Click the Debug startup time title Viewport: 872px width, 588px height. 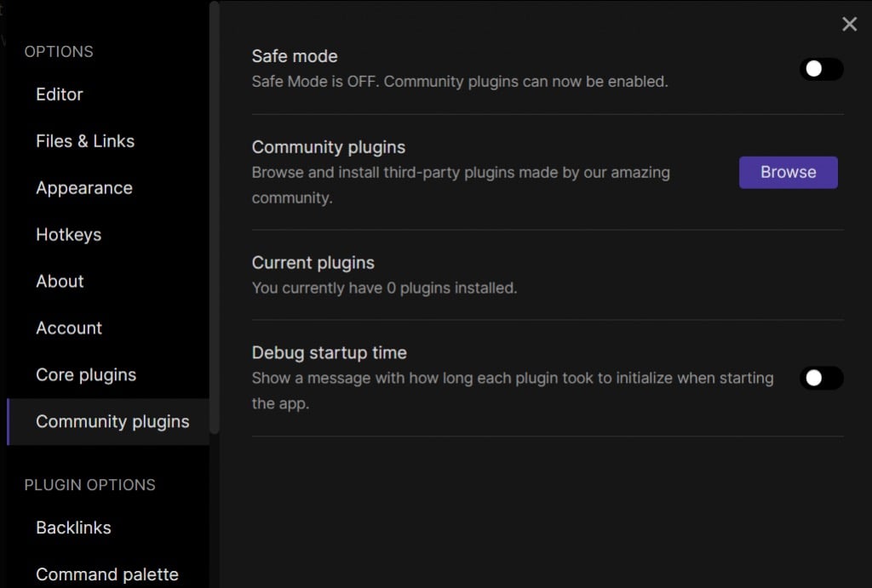[x=329, y=352]
